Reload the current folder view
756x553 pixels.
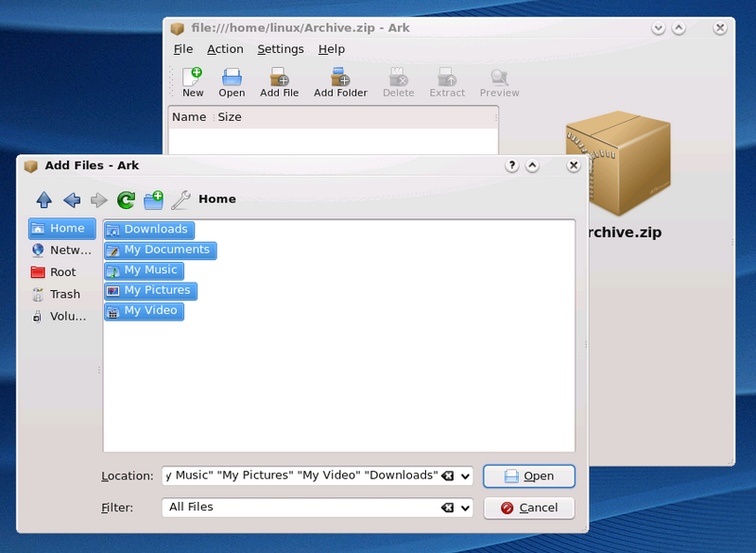point(126,199)
